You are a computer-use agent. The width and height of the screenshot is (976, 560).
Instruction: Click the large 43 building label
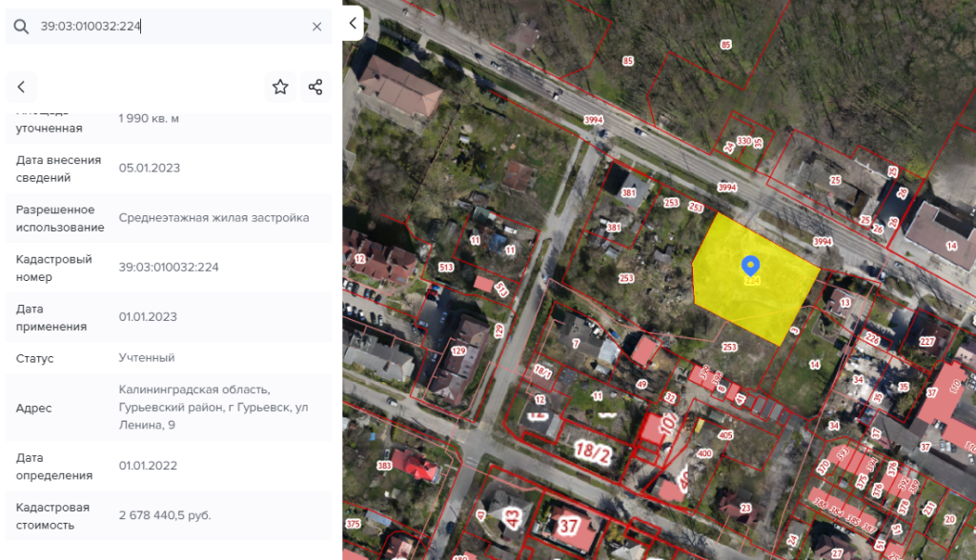tap(510, 519)
